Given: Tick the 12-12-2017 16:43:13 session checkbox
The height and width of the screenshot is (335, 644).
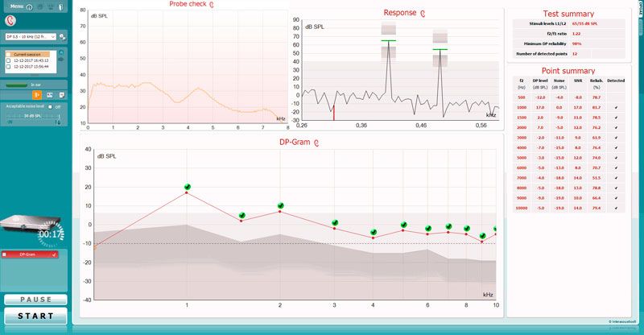Looking at the screenshot, I should 8,60.
